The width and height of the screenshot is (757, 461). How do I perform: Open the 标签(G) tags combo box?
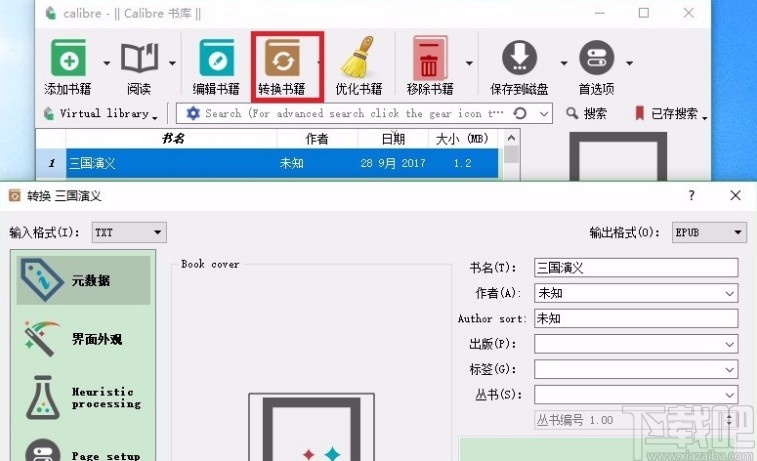tap(636, 369)
